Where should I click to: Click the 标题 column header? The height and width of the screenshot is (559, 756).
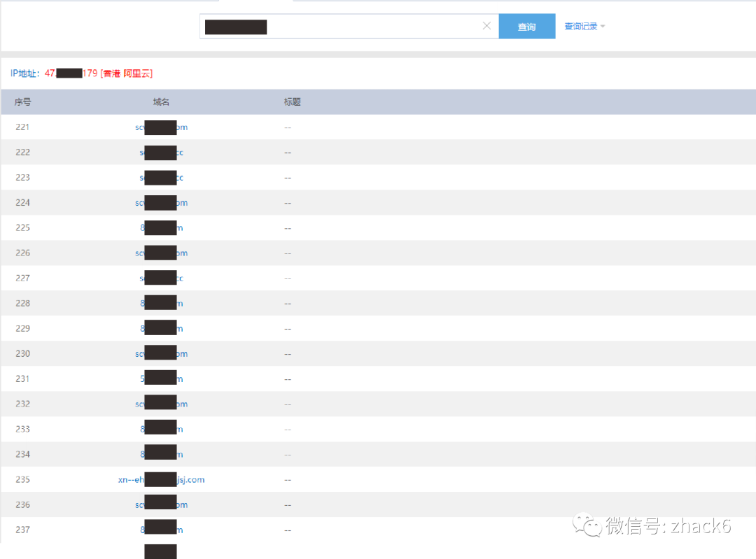pyautogui.click(x=292, y=102)
